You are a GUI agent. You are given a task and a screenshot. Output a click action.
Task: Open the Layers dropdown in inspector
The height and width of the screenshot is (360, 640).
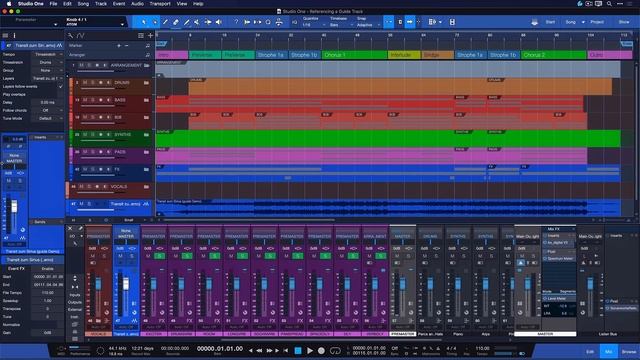48,78
